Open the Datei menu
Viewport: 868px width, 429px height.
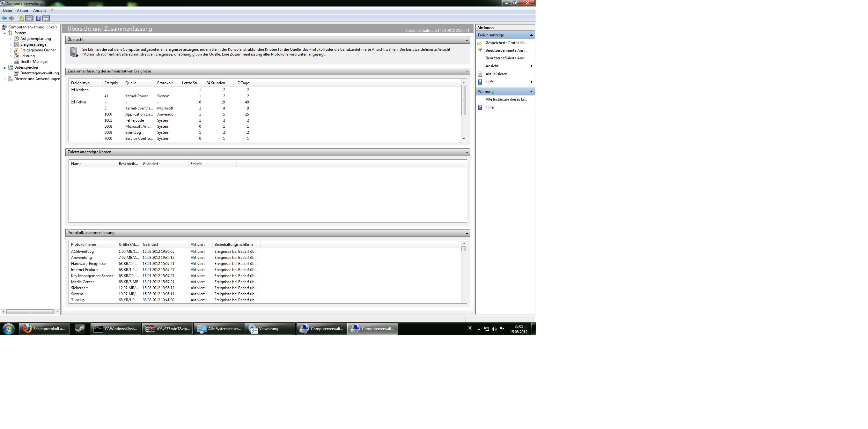(x=7, y=11)
